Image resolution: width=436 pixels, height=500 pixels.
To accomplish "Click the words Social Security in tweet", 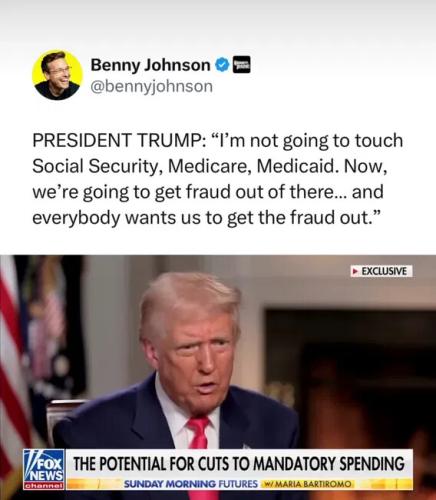I will (94, 166).
